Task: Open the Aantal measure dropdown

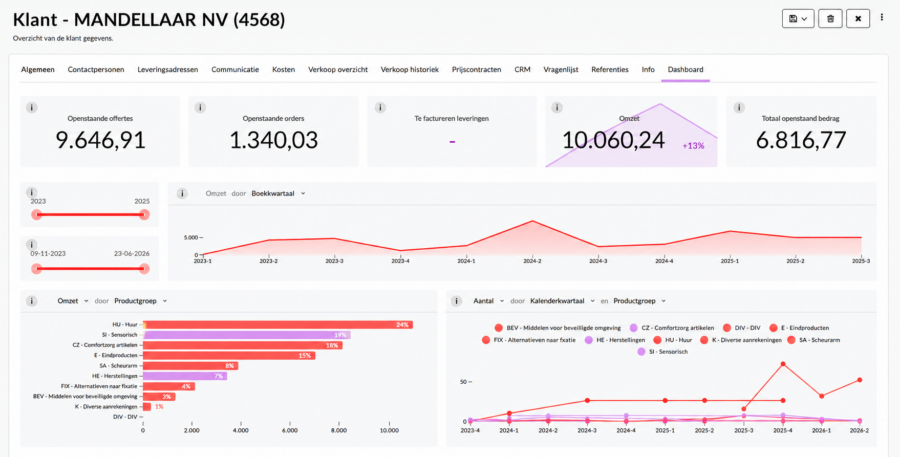Action: click(x=488, y=301)
